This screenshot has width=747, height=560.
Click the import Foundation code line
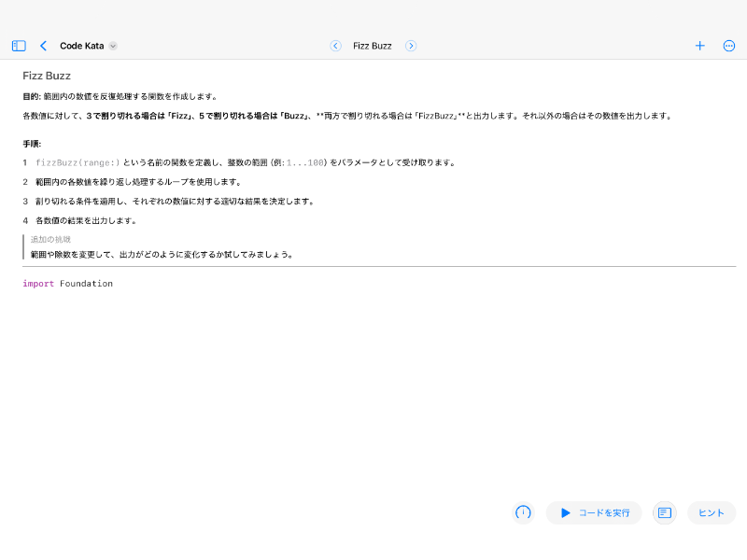(x=67, y=283)
